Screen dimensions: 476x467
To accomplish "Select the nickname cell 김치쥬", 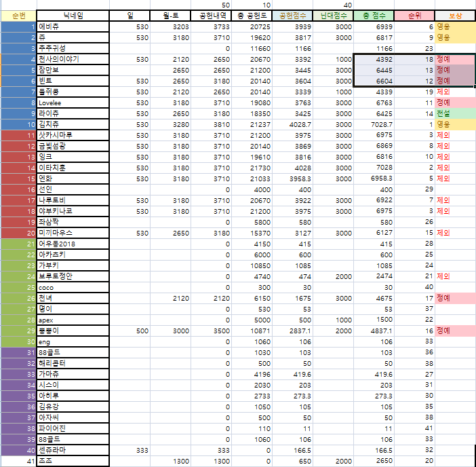I will tap(73, 124).
